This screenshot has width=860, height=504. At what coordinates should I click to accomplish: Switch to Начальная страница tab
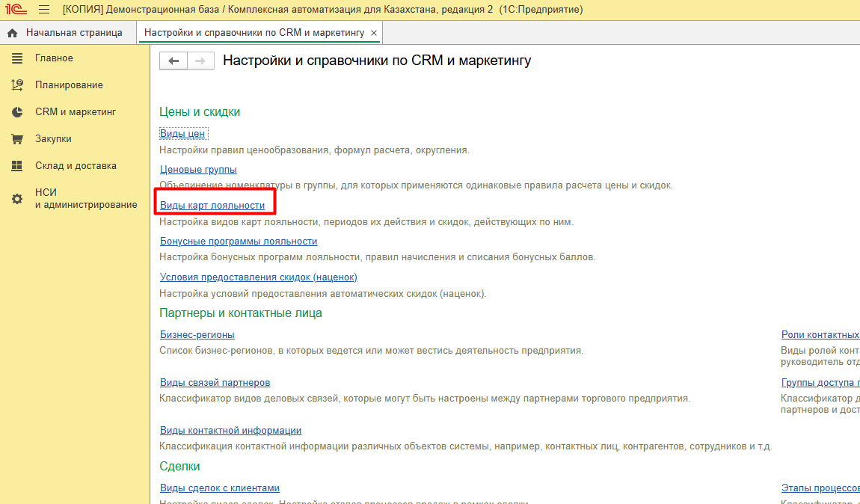73,33
